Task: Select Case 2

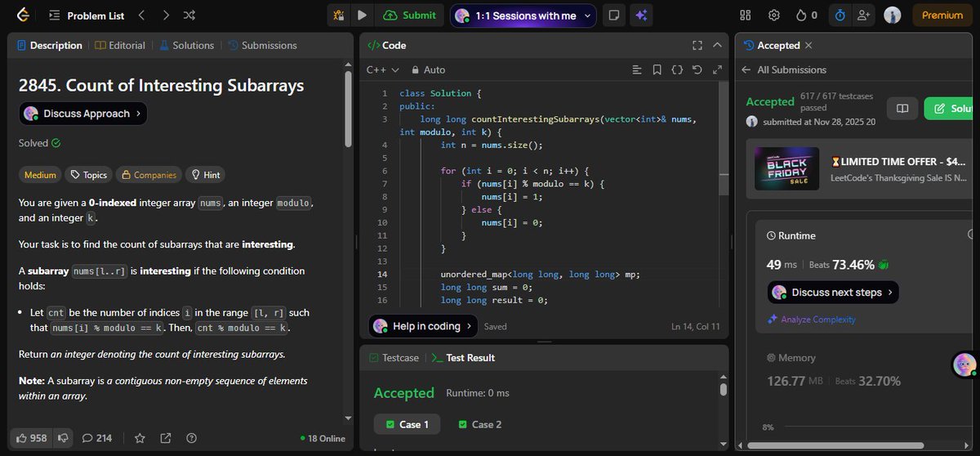Action: pos(480,424)
